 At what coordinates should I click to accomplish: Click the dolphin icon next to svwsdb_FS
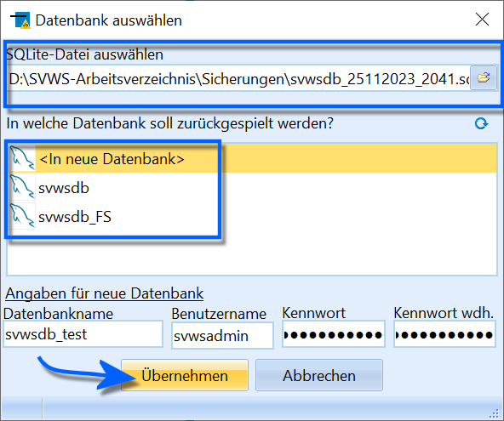(21, 216)
